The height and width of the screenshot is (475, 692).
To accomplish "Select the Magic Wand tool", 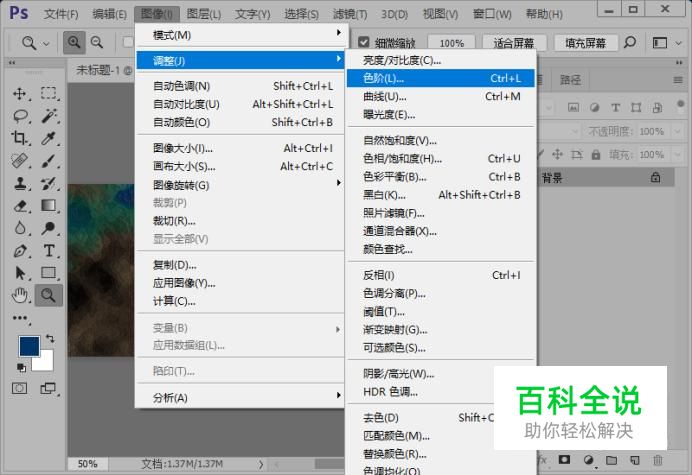I will tap(48, 116).
